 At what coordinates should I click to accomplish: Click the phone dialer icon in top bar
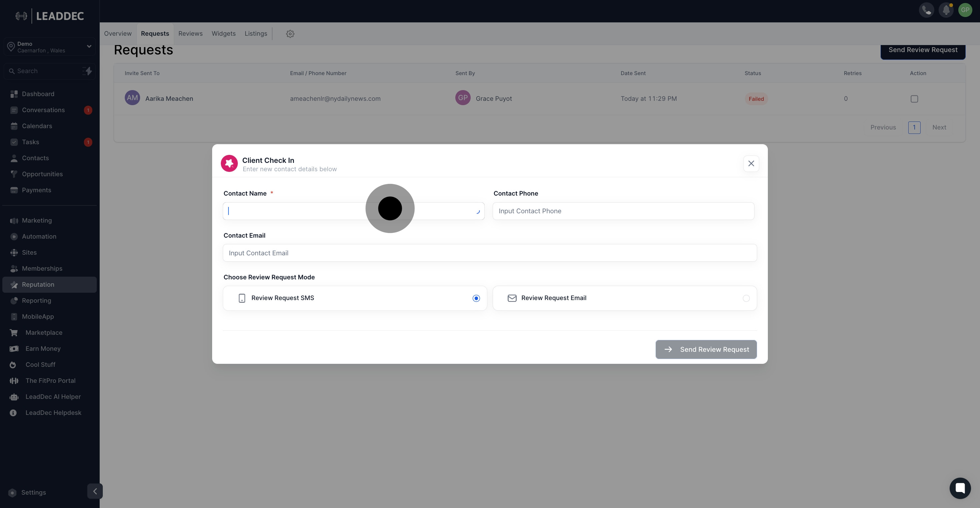pos(926,10)
